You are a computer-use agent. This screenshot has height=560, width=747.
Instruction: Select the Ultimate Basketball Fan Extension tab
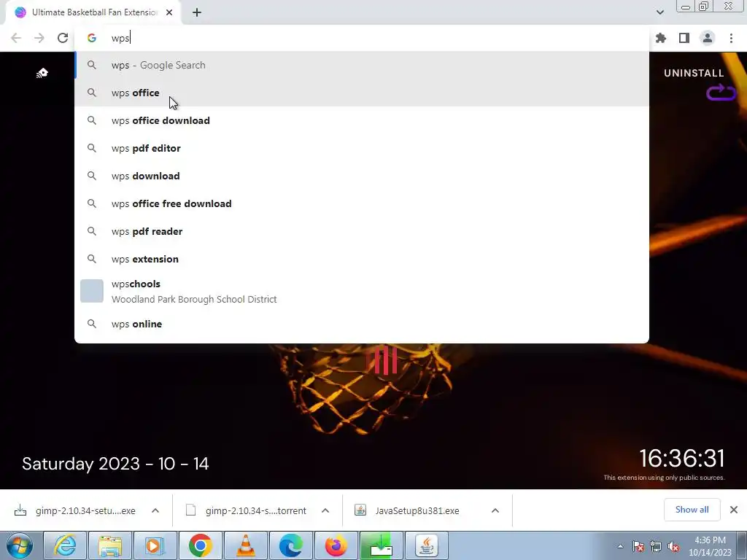tap(93, 12)
